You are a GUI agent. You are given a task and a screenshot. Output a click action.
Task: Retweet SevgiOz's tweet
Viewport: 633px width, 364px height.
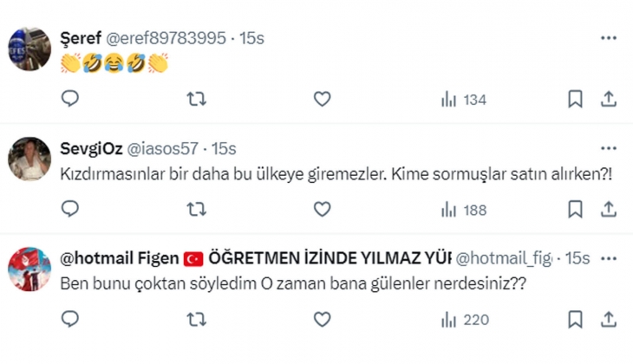click(x=197, y=209)
